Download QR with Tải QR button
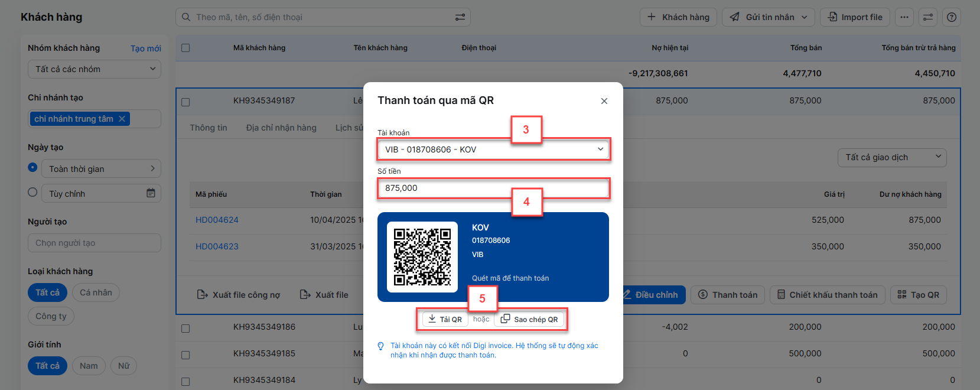 445,319
